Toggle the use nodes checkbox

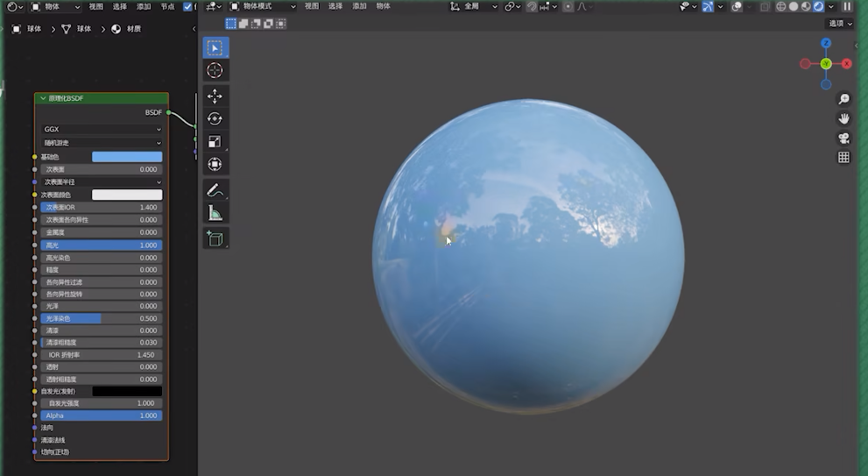click(x=187, y=7)
